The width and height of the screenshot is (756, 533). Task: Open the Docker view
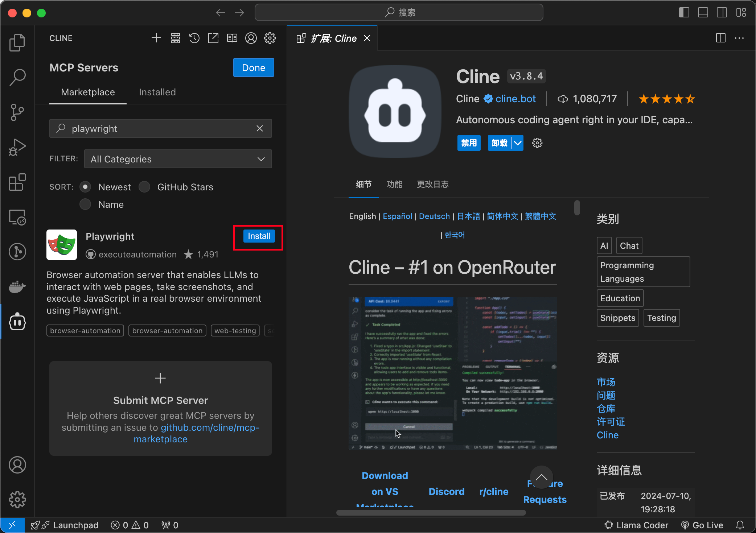tap(17, 287)
